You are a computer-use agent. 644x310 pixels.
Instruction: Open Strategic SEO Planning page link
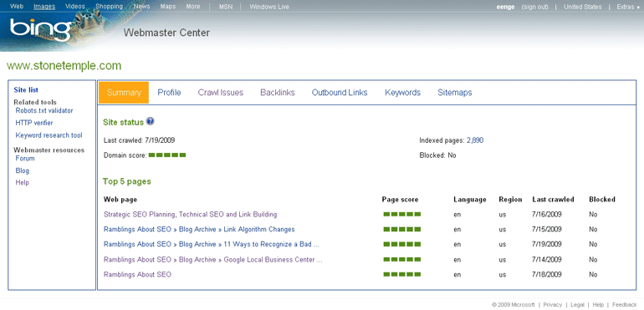[190, 214]
